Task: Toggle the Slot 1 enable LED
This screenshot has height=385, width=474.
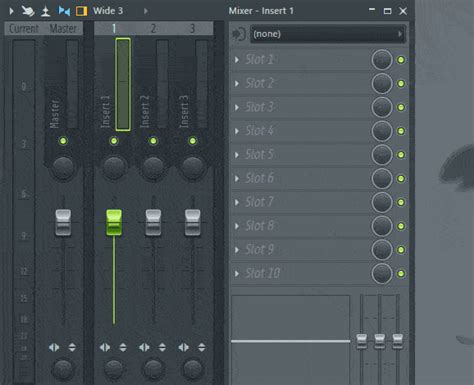Action: [x=401, y=60]
